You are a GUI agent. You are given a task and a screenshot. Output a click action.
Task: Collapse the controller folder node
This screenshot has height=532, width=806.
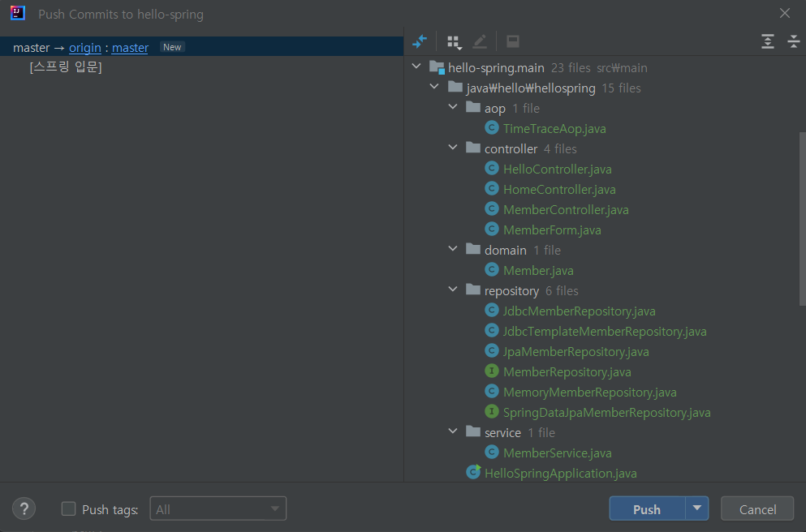(x=453, y=148)
